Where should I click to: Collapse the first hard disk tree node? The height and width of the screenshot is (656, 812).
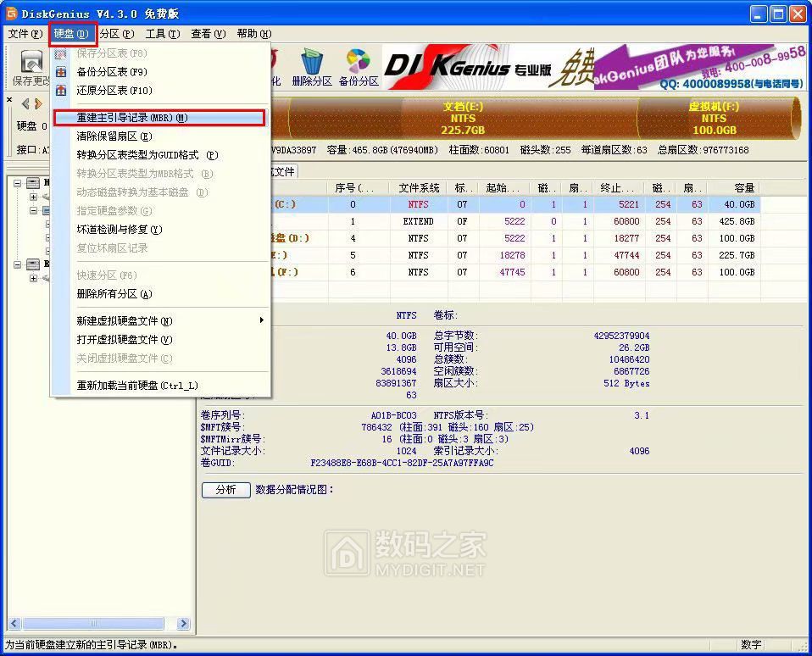pos(18,183)
